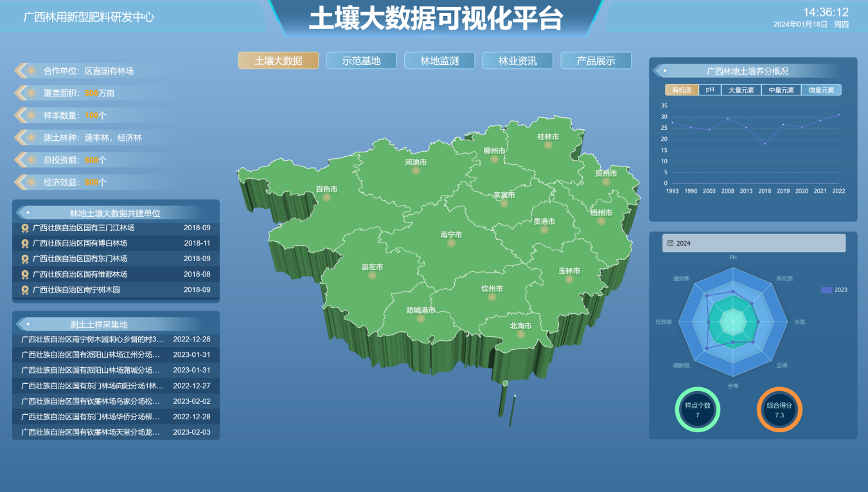Click the 综合得分 orange score circle
868x492 pixels.
779,410
